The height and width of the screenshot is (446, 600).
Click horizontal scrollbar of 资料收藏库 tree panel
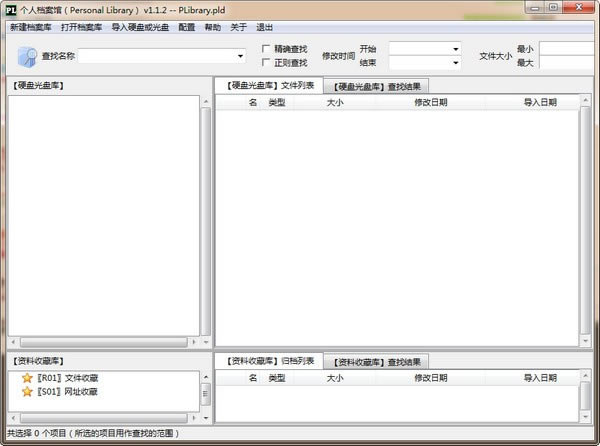coord(104,418)
